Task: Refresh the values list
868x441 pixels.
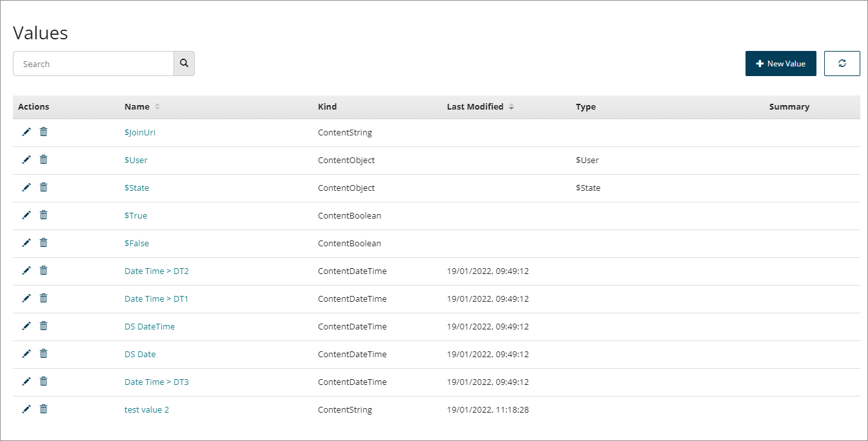Action: 842,64
